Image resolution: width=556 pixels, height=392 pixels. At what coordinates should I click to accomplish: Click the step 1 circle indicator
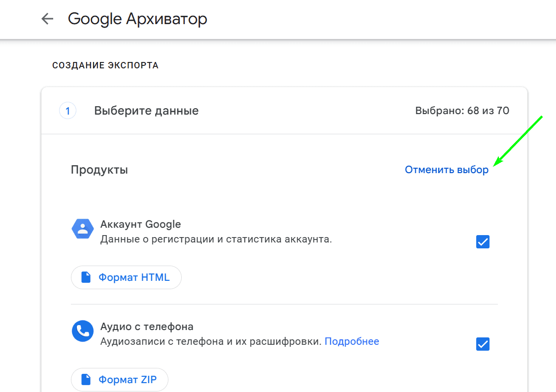pos(68,111)
